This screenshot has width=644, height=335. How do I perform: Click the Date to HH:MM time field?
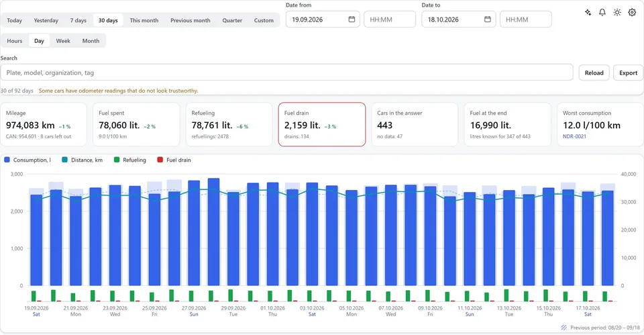coord(526,19)
